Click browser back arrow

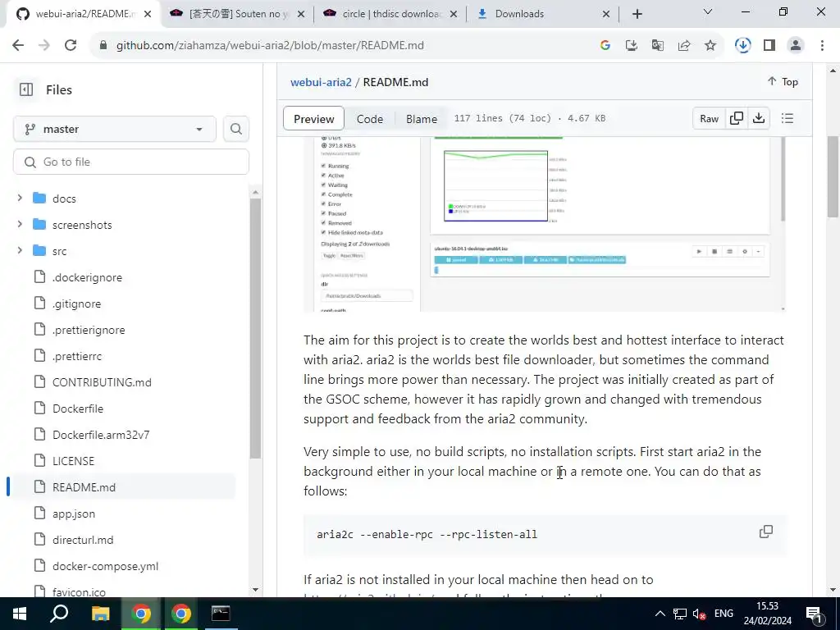point(18,46)
